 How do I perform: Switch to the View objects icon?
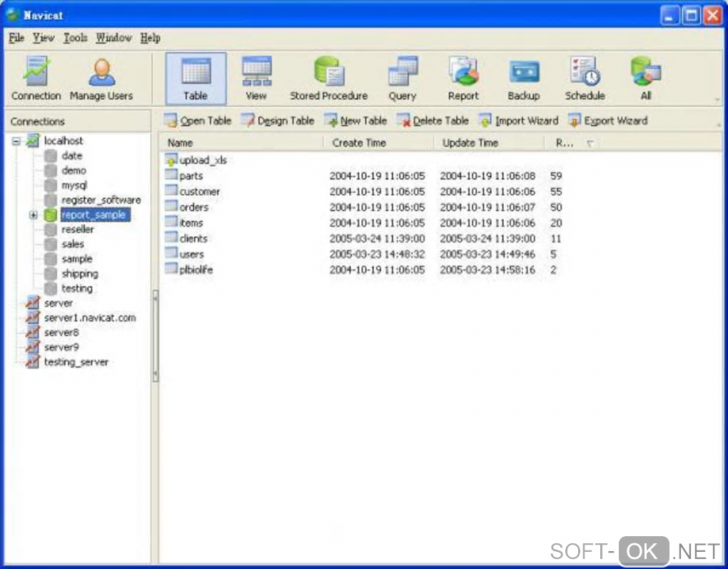pos(256,78)
